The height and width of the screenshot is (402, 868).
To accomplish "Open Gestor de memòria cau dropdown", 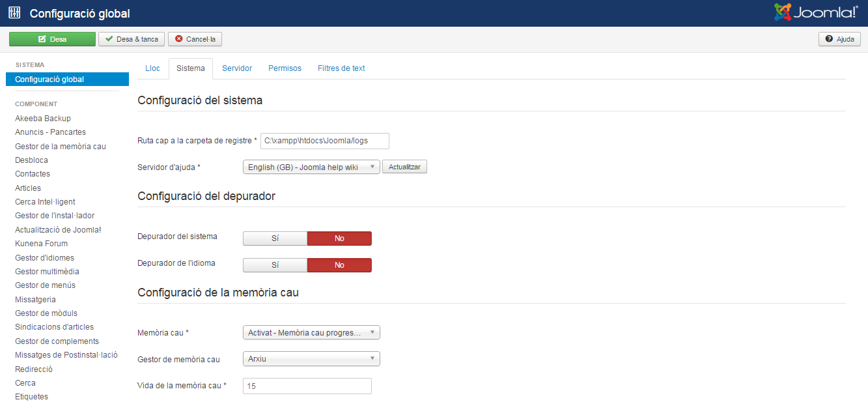I will point(311,359).
